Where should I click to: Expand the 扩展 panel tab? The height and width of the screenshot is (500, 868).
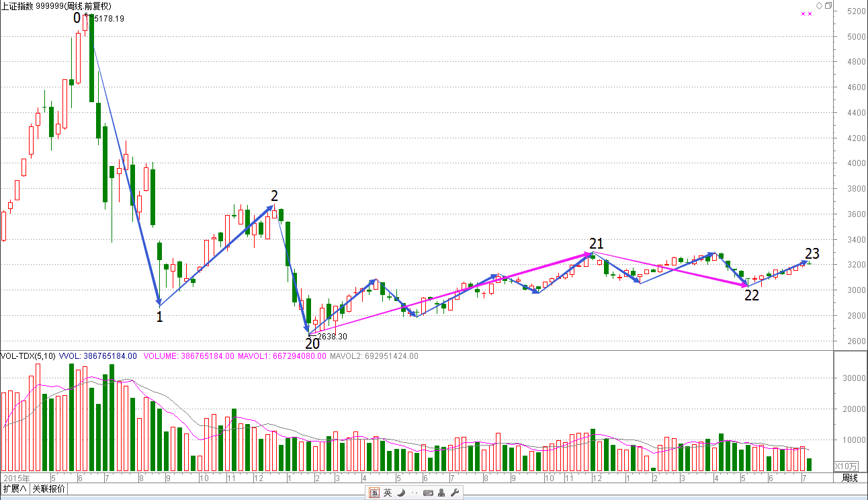[15, 489]
